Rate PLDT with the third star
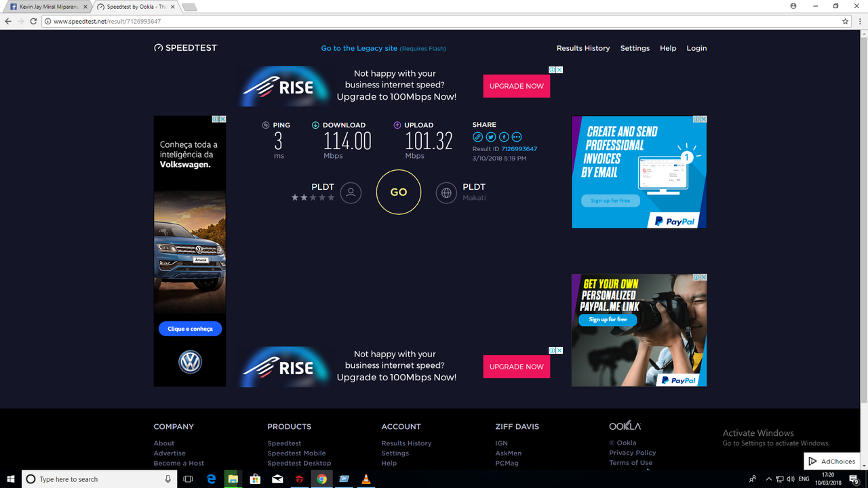 coord(313,198)
